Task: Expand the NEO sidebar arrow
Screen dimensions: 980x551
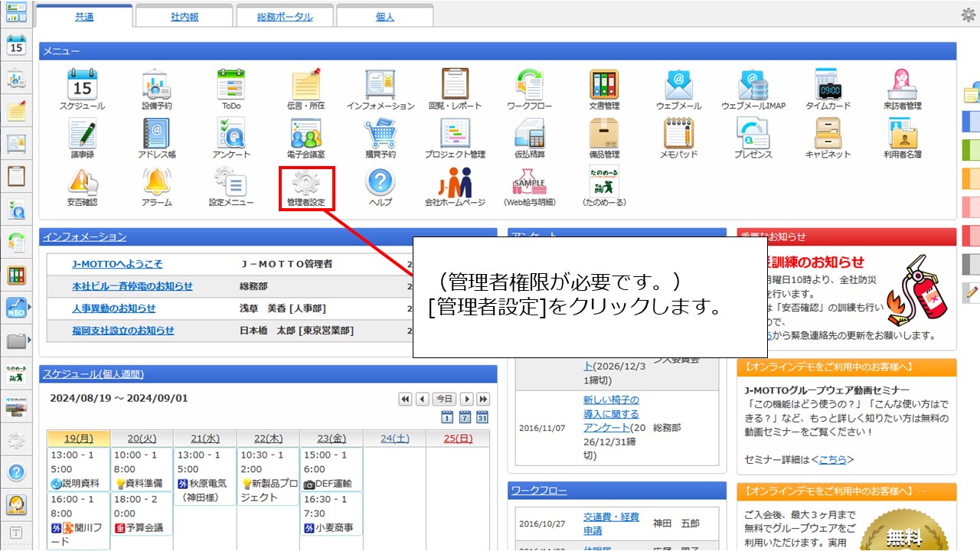Action: tap(29, 307)
